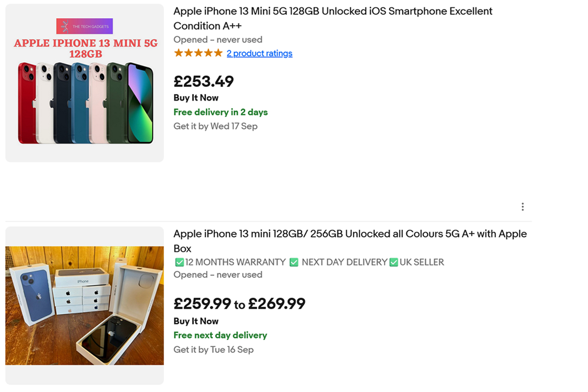The height and width of the screenshot is (392, 588).
Task: Click the green check before NEXT DAY DELIVERY
Action: point(294,263)
